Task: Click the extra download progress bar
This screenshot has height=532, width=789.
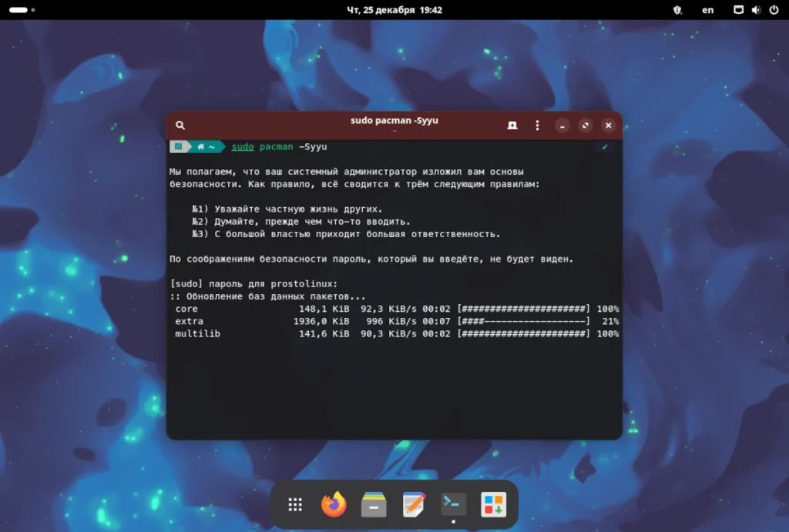Action: 523,321
